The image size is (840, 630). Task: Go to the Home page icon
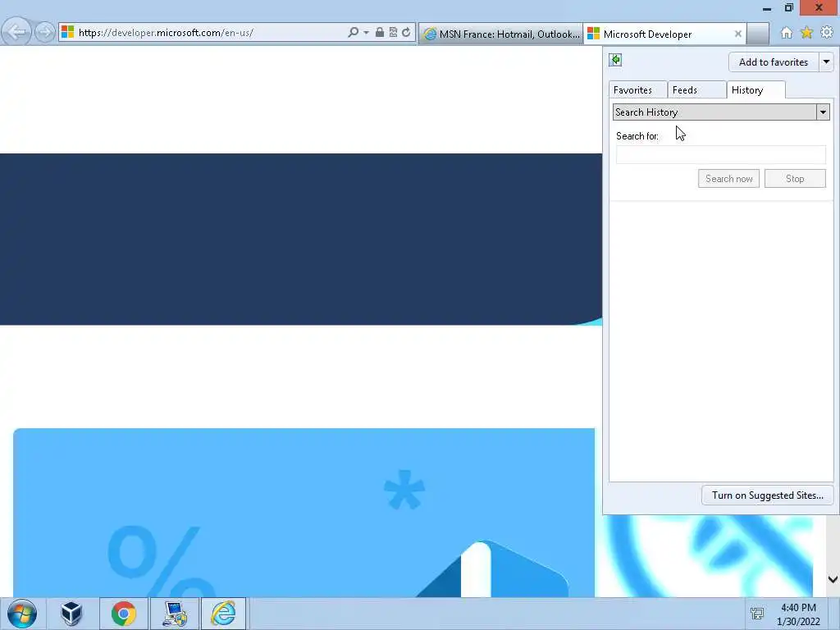[x=786, y=33]
